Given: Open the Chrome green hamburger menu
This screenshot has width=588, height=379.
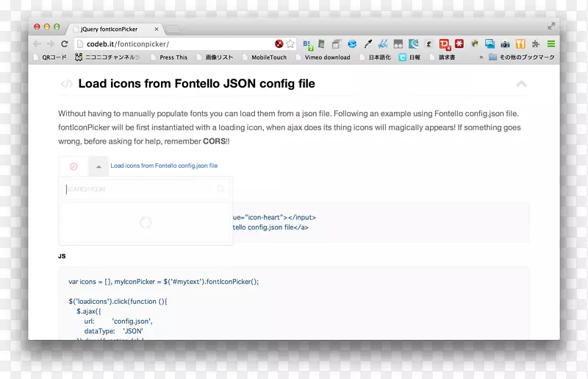Looking at the screenshot, I should [551, 44].
